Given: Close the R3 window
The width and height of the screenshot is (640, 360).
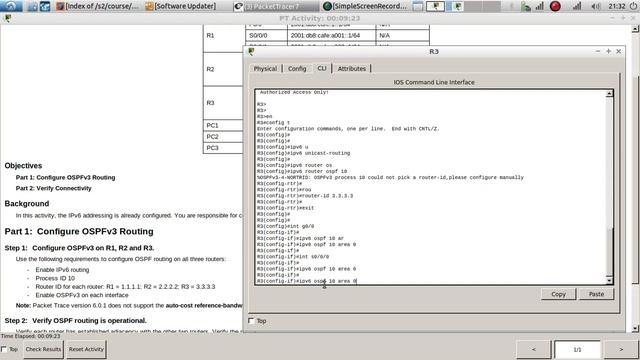Looking at the screenshot, I should click(618, 51).
